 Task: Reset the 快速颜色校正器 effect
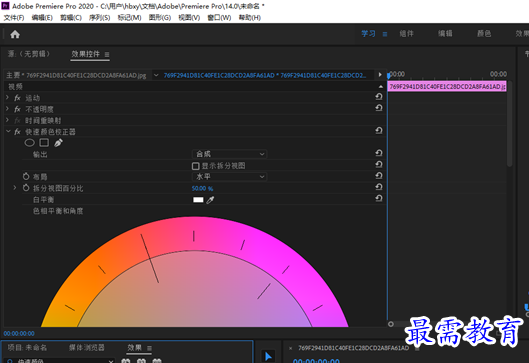click(x=379, y=131)
